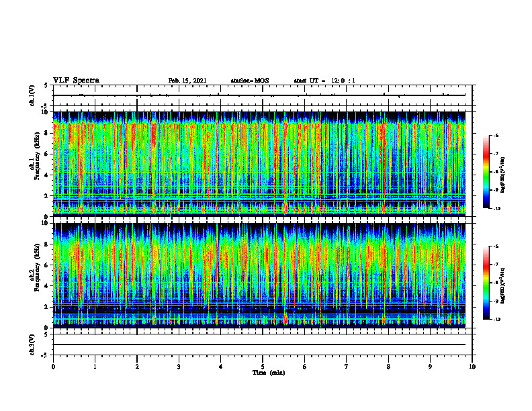532x411 pixels.
Task: Click the "station=MOS" header label
Action: [250, 81]
